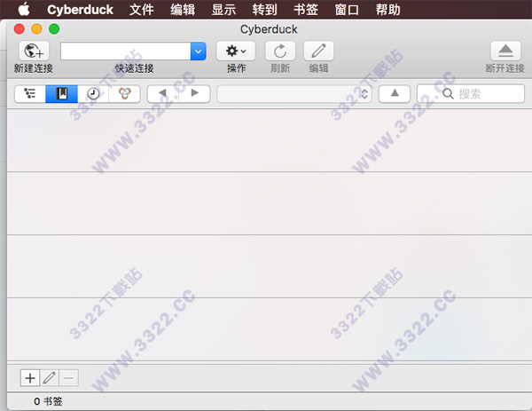The width and height of the screenshot is (532, 411).
Task: Open the 显示 menu
Action: [223, 10]
